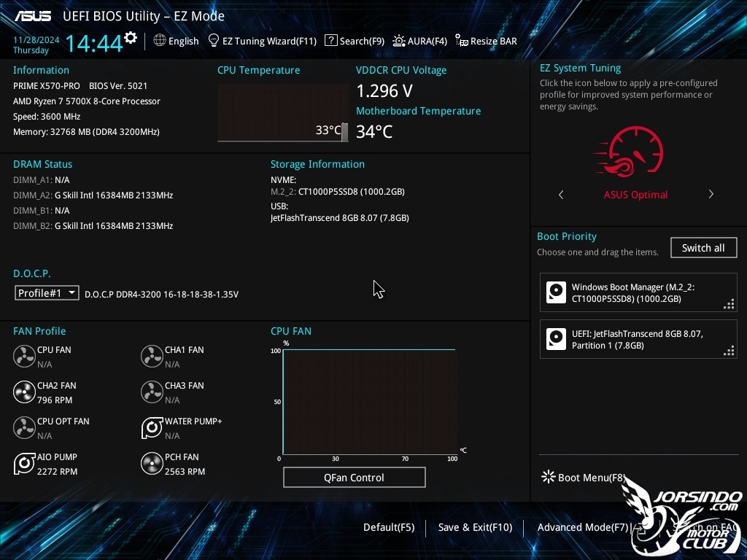
Task: Click the 1.296 V voltage value
Action: pyautogui.click(x=384, y=90)
